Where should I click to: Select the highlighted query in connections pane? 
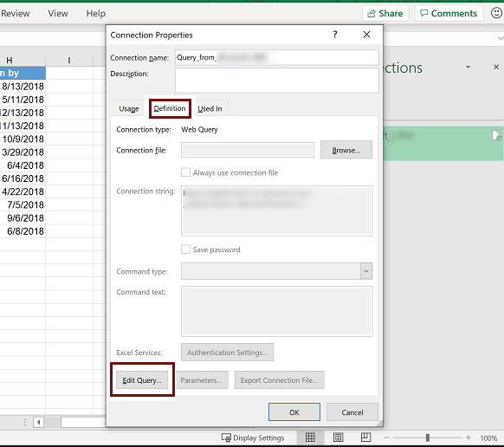[x=443, y=144]
